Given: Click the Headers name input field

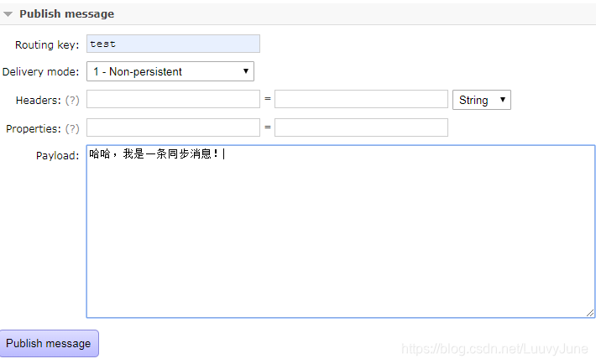Looking at the screenshot, I should pos(173,99).
